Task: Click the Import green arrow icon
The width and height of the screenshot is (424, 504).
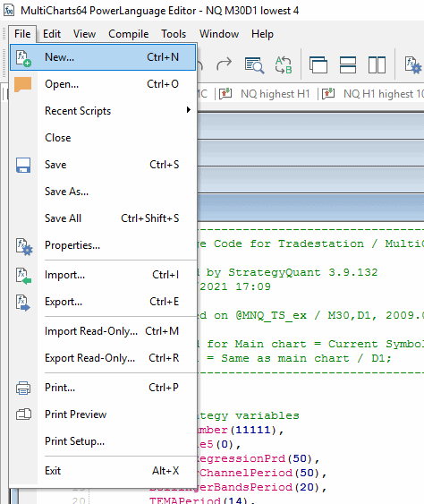Action: (23, 276)
